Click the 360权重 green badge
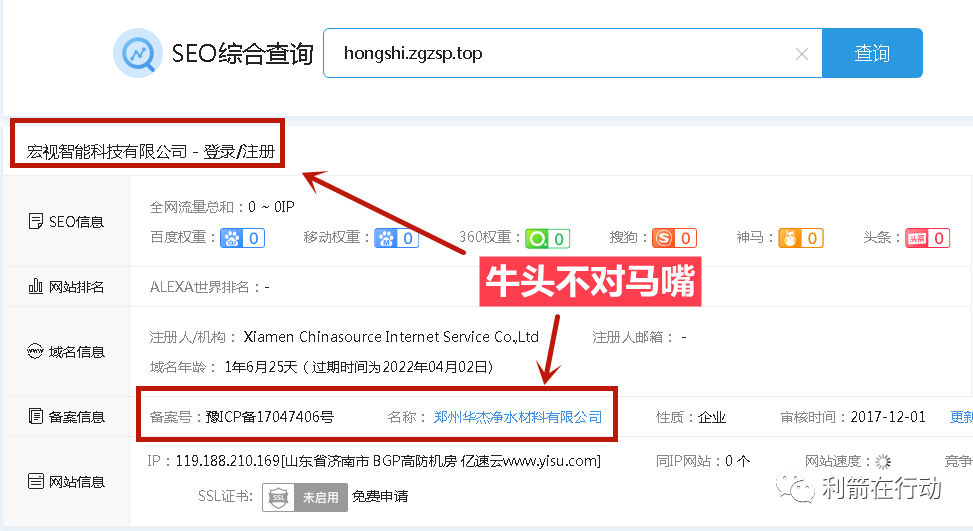The width and height of the screenshot is (973, 531). coord(547,238)
